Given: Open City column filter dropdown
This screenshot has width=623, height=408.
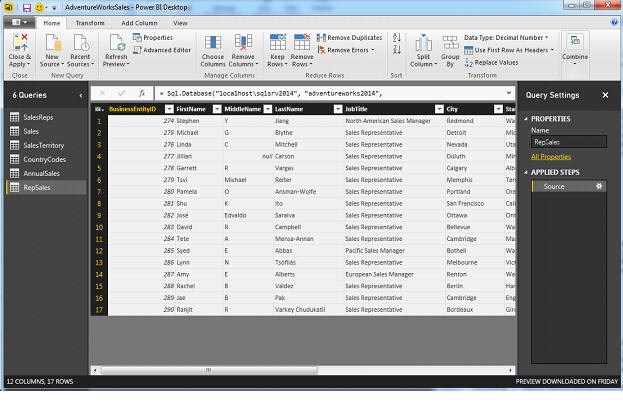Looking at the screenshot, I should [x=498, y=109].
